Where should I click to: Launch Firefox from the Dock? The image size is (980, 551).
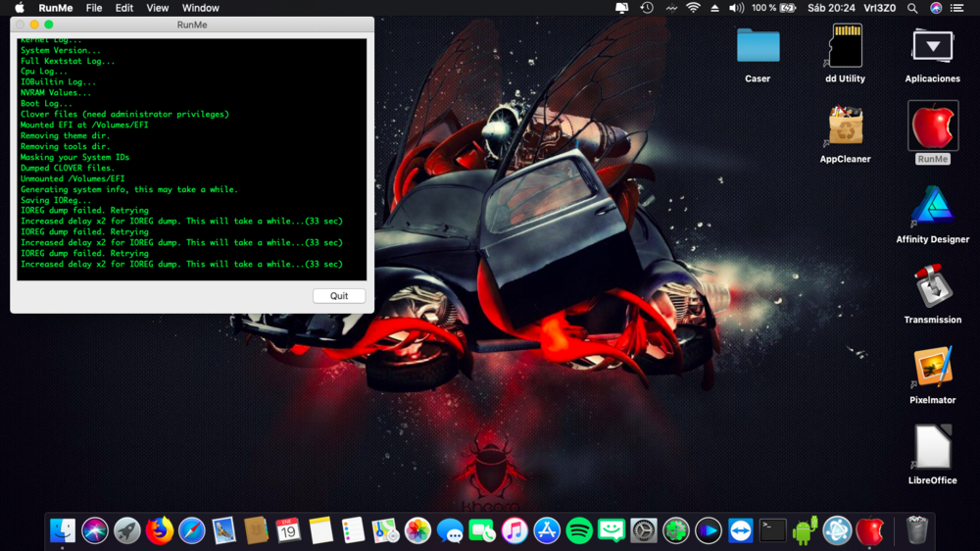pyautogui.click(x=159, y=530)
